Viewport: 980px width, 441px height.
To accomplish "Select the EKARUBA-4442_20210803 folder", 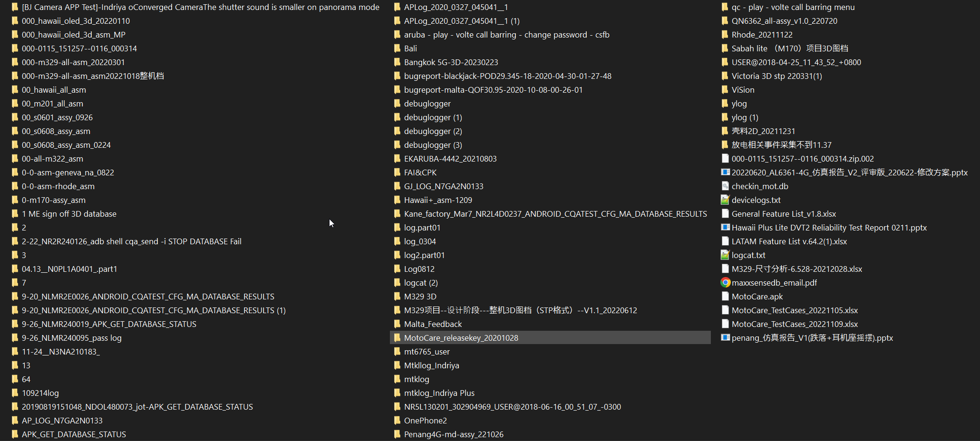I will 450,159.
